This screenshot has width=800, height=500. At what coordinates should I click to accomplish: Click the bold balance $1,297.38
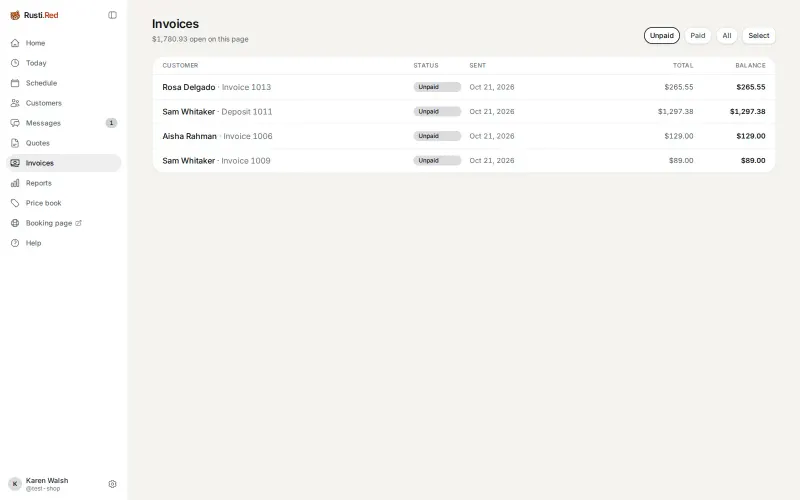(x=747, y=112)
